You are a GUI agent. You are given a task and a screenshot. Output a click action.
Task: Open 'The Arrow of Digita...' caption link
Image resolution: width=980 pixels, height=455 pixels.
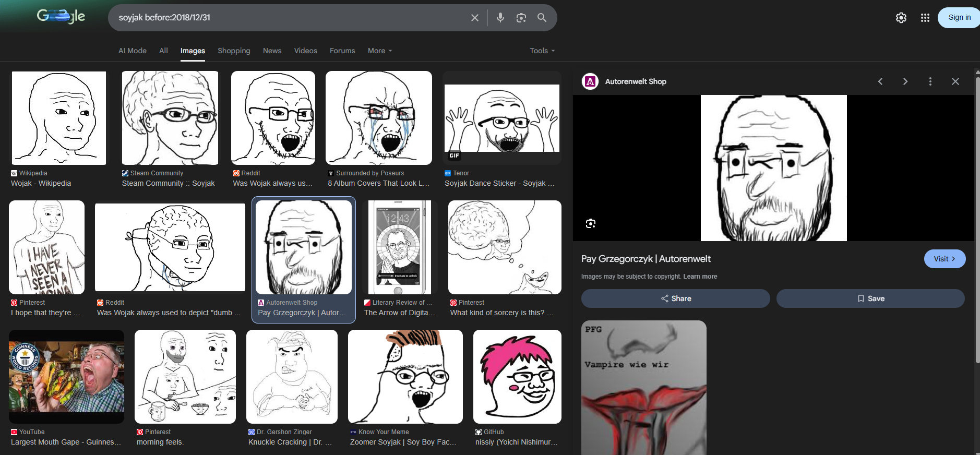pyautogui.click(x=400, y=313)
